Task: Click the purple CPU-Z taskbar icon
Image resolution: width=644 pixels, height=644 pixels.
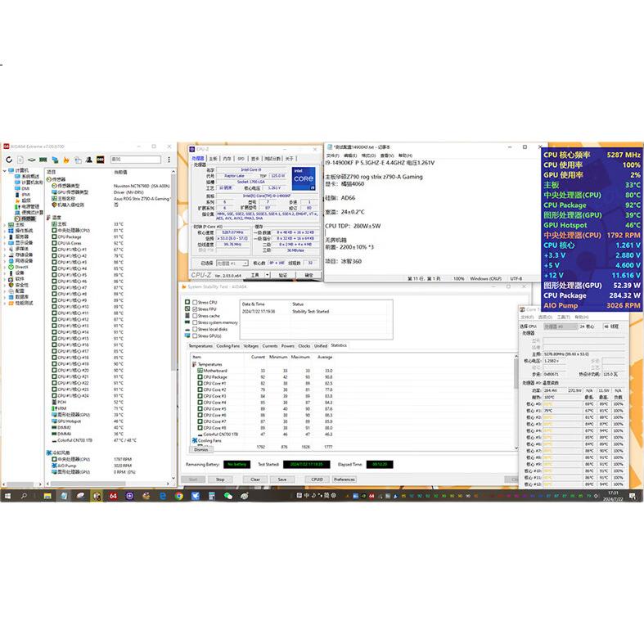Action: [x=130, y=496]
